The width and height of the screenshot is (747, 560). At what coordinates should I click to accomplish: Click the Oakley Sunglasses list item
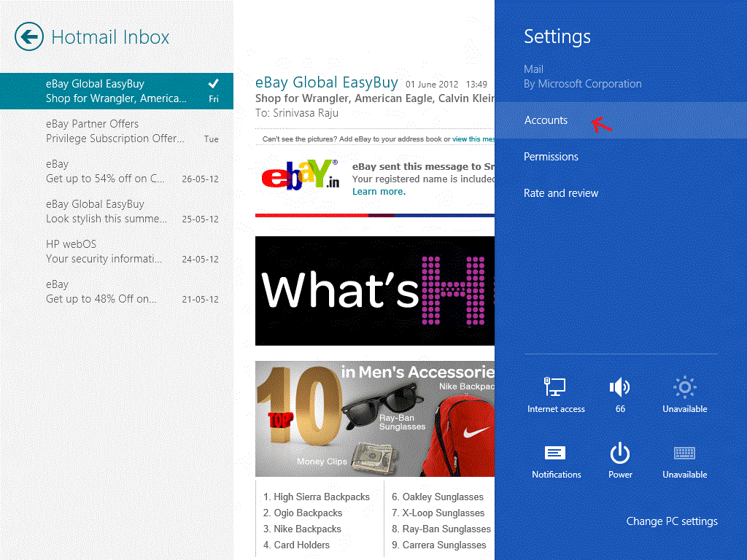(438, 497)
